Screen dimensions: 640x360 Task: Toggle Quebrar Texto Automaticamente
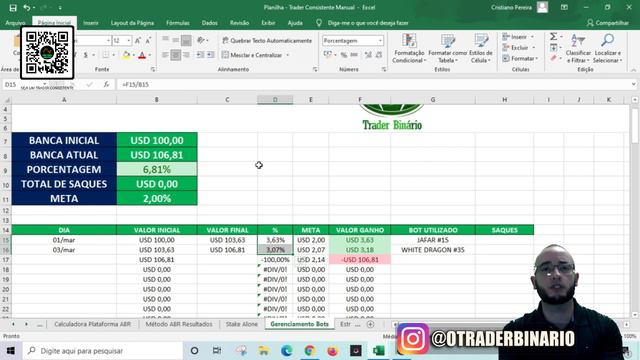click(x=267, y=41)
